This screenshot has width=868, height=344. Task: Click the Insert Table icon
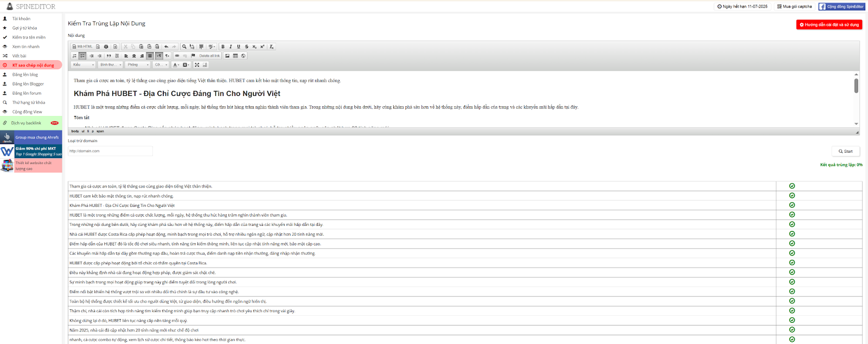(x=235, y=56)
